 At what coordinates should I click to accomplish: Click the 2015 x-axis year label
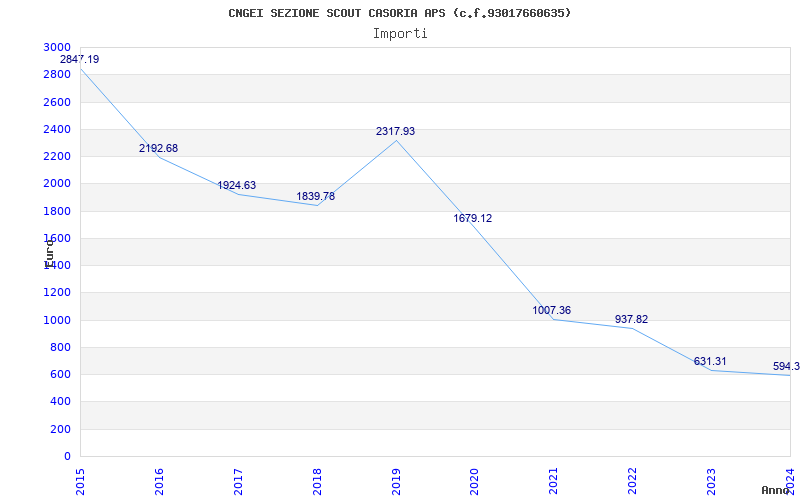pos(80,481)
